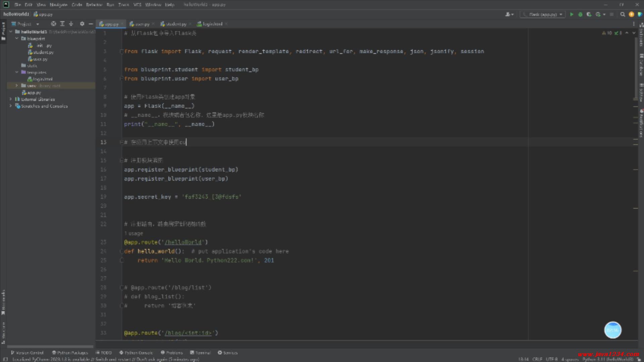The height and width of the screenshot is (362, 644).
Task: Click the /blog/<int:id> route link
Action: [188, 333]
